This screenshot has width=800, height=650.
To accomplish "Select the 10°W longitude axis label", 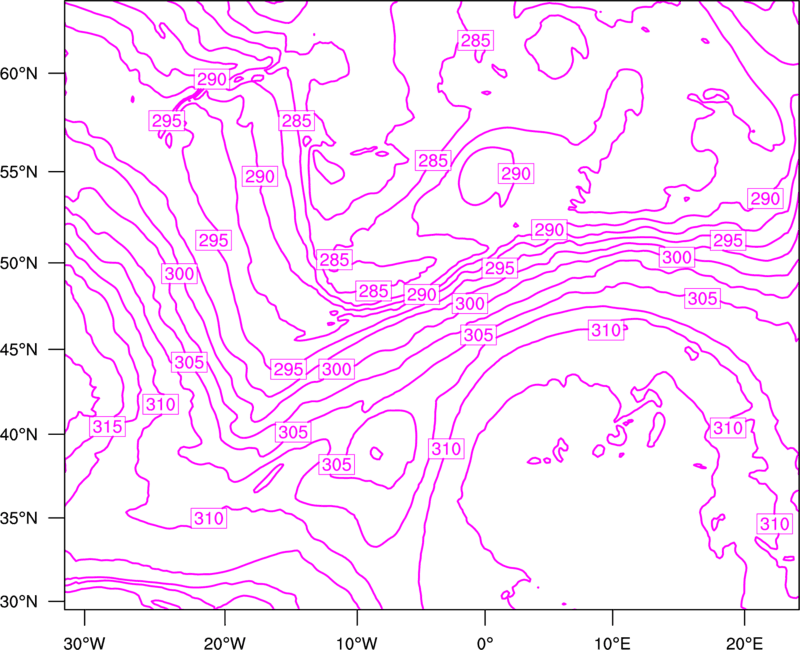I will coord(357,643).
